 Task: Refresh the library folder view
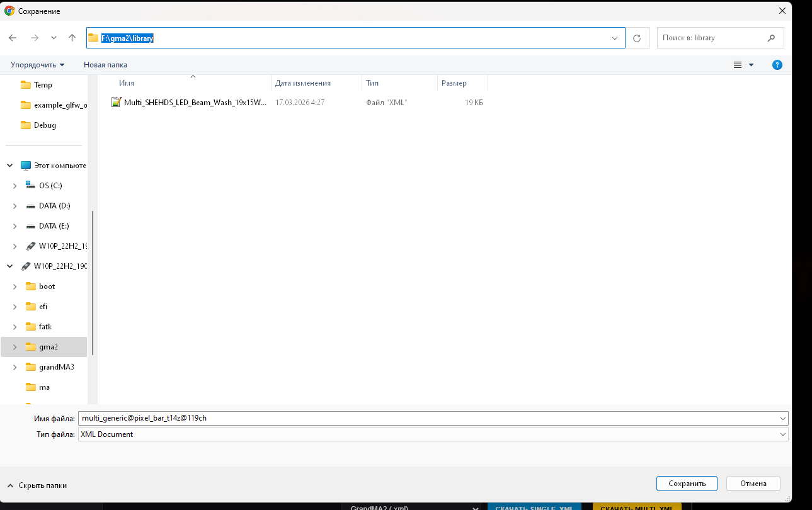tap(637, 38)
